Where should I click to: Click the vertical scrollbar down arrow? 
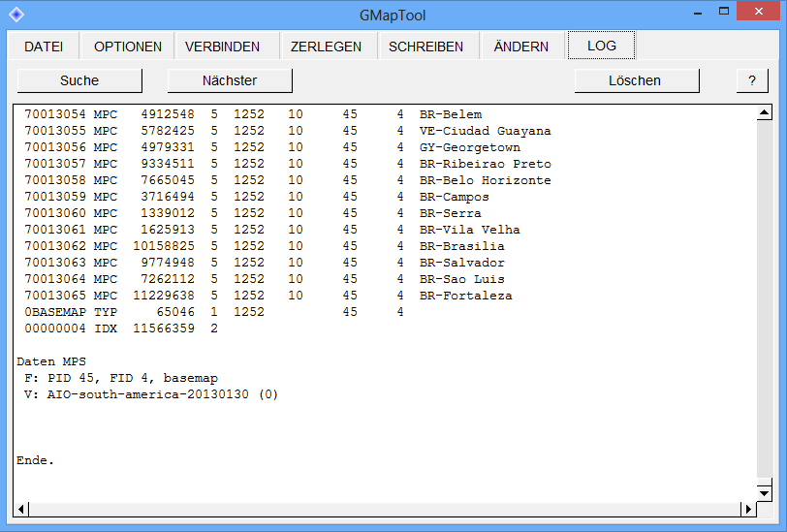(x=764, y=493)
